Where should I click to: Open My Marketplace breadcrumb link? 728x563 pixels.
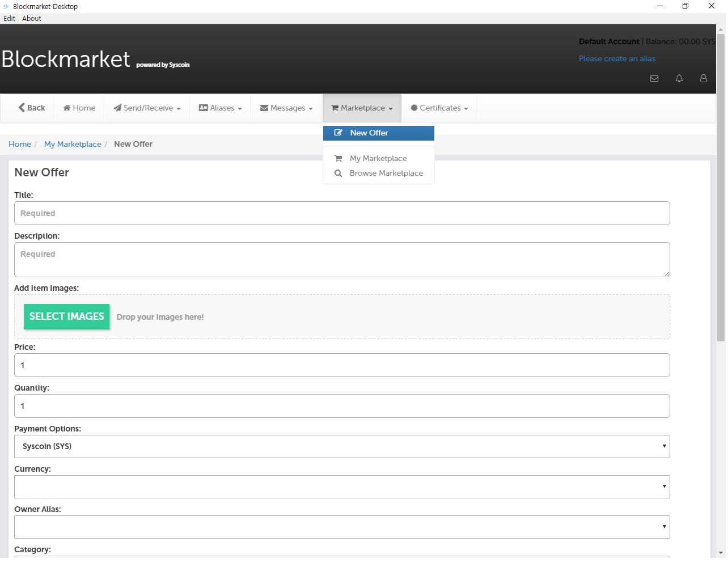(x=73, y=144)
